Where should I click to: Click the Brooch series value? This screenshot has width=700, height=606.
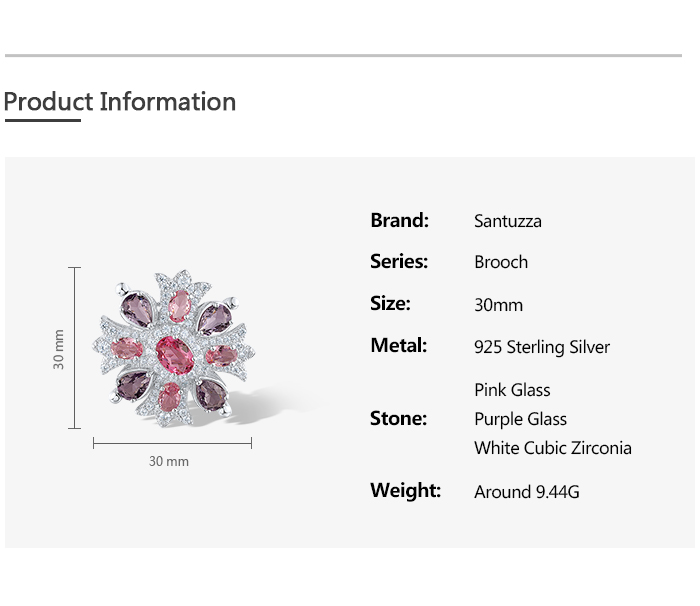[501, 262]
